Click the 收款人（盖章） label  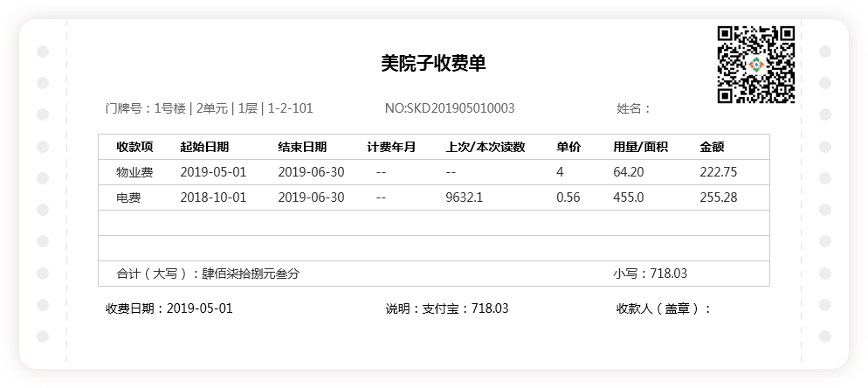(664, 308)
